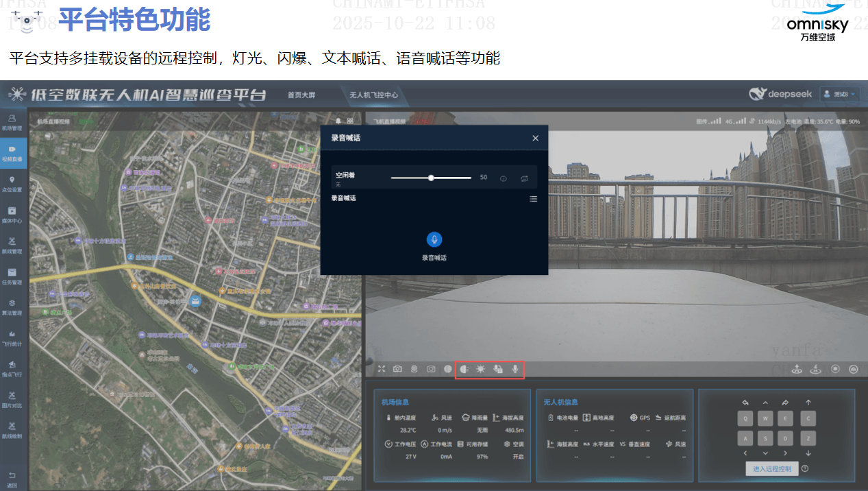Viewport: 868px width, 491px height.
Task: Open 航线管理 in the left sidebar
Action: (x=12, y=245)
